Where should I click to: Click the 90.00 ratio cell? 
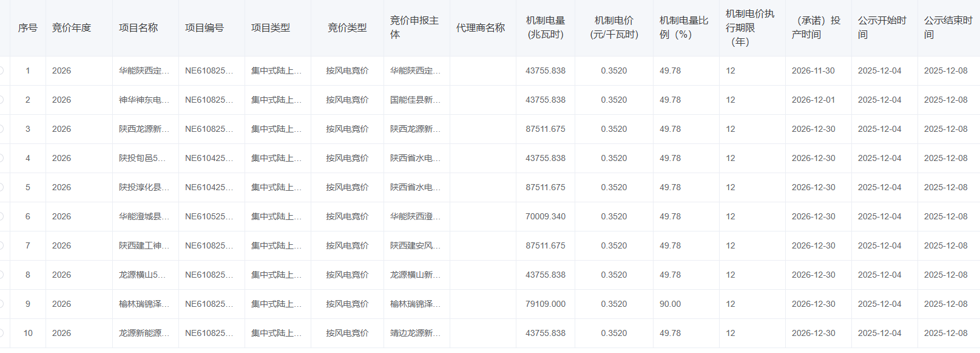[x=670, y=304]
